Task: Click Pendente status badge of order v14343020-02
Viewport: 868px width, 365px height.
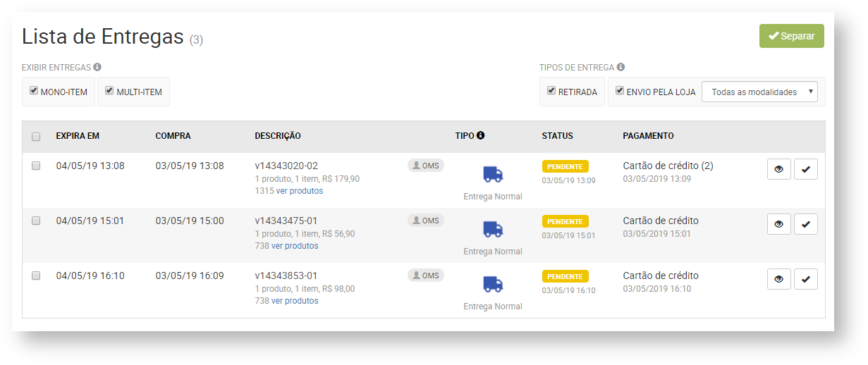Action: (x=565, y=166)
